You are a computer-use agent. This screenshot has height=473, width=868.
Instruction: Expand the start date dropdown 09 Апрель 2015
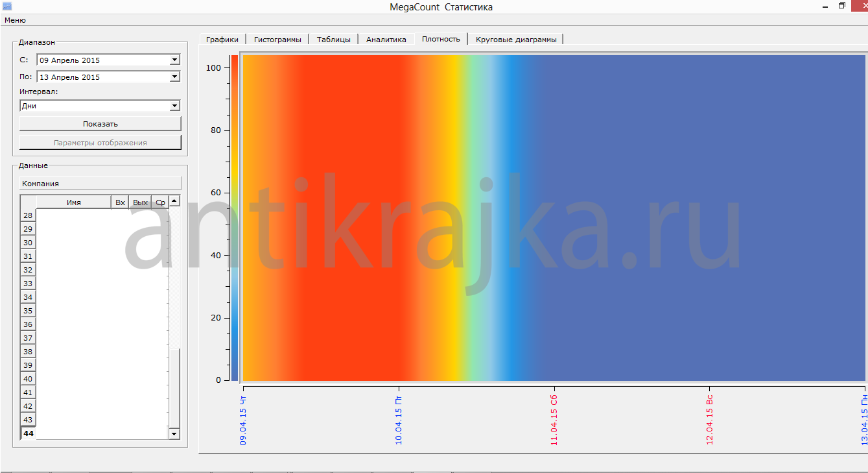click(174, 60)
